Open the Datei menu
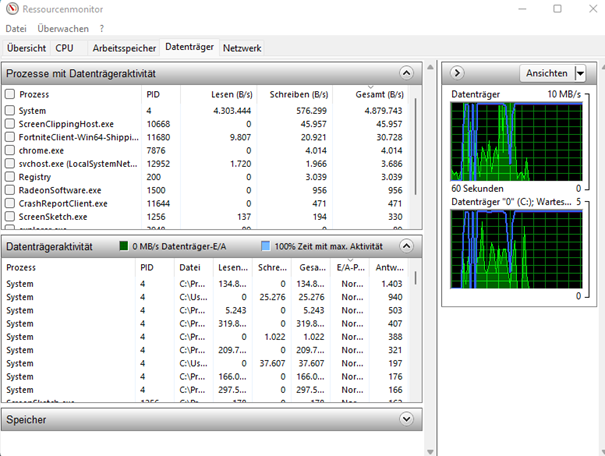Image resolution: width=605 pixels, height=456 pixels. click(x=16, y=29)
